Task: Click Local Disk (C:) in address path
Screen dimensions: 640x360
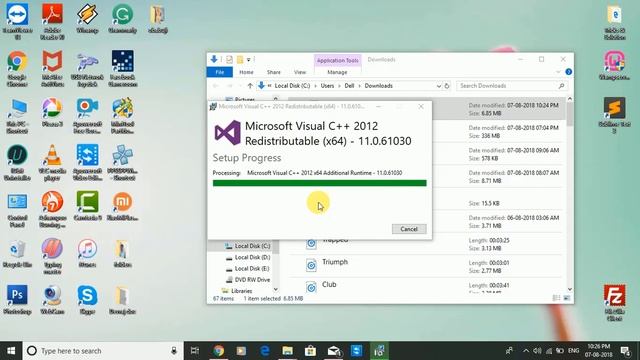Action: coord(292,86)
